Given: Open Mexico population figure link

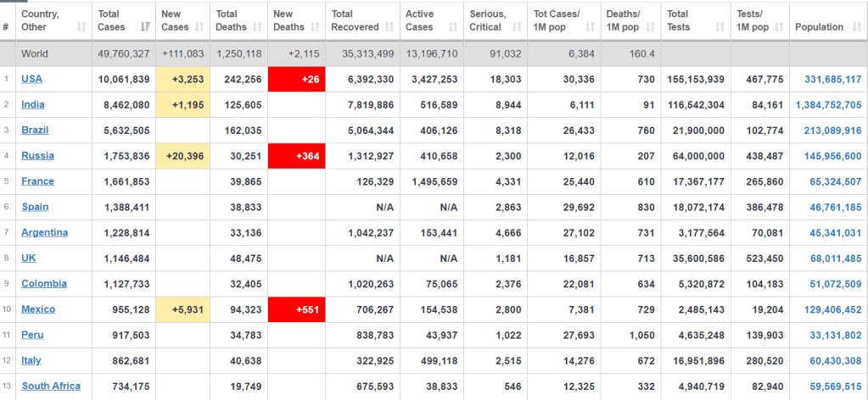Looking at the screenshot, I should 829,310.
